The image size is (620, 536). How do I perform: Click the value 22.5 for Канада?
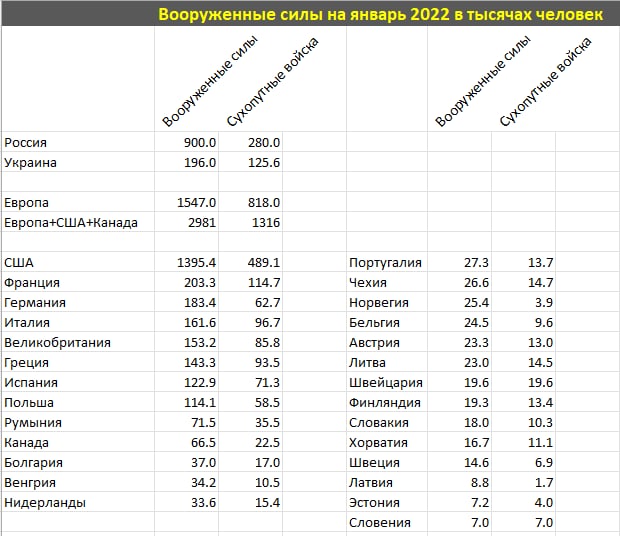coord(267,443)
